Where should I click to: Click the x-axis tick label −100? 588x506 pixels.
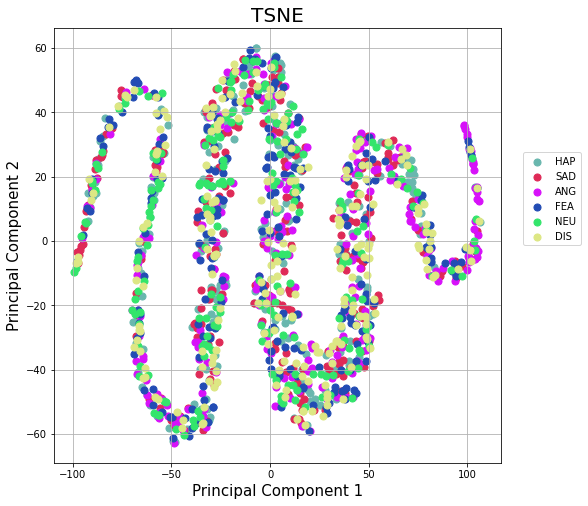(72, 474)
